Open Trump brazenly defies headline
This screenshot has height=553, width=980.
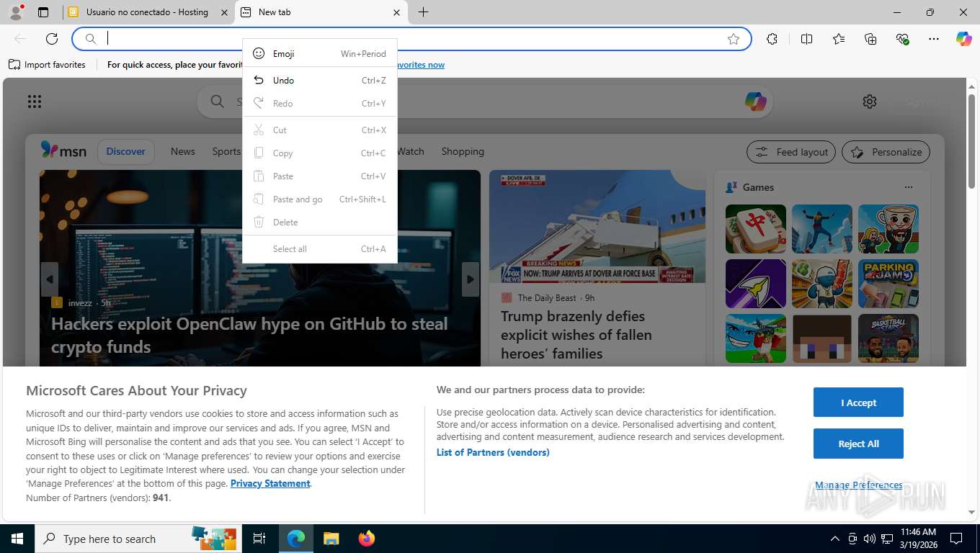pyautogui.click(x=576, y=335)
